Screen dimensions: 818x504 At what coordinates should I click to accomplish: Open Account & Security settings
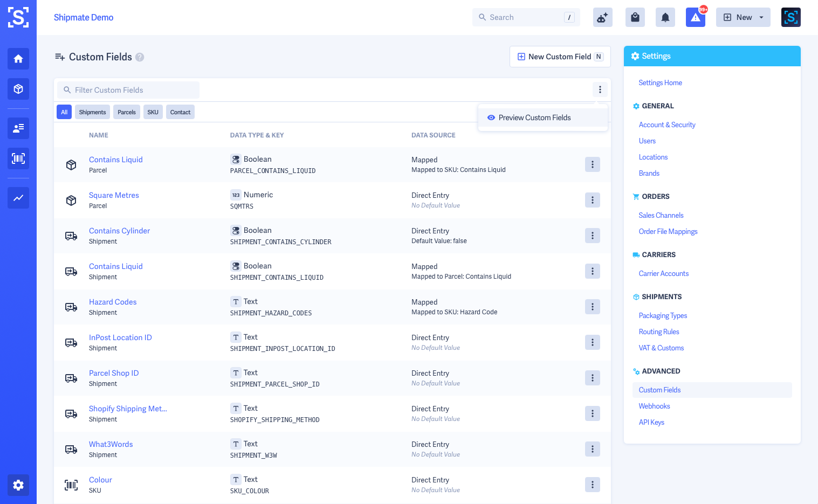click(667, 125)
